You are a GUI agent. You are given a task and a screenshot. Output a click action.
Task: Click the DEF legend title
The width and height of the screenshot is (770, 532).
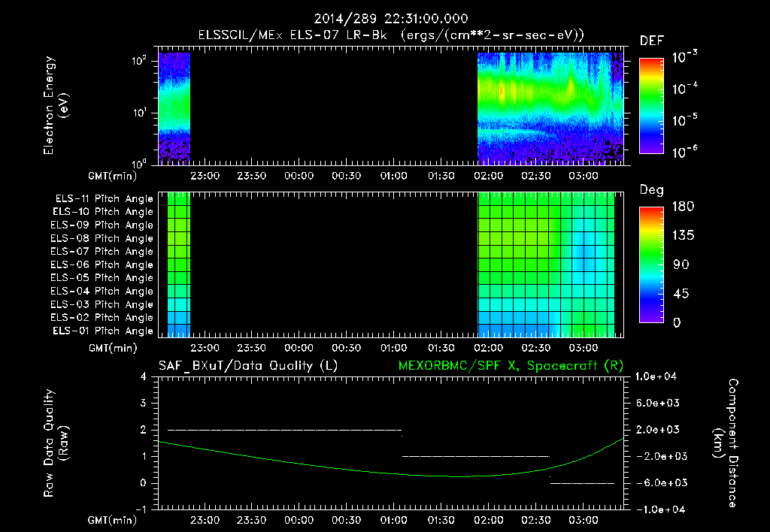coord(651,41)
